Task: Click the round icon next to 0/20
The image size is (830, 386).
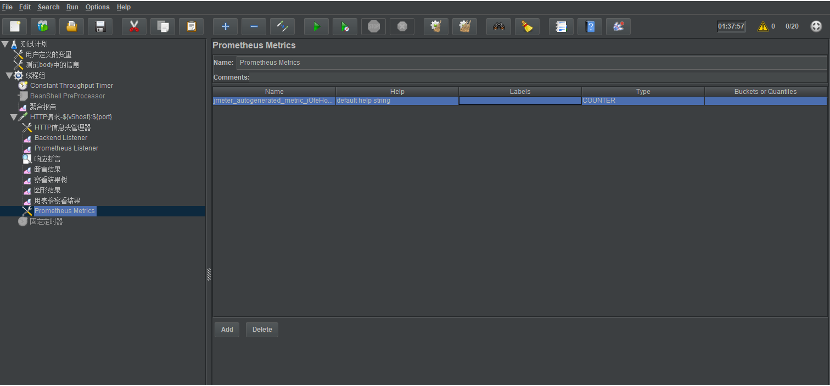Action: [x=816, y=26]
